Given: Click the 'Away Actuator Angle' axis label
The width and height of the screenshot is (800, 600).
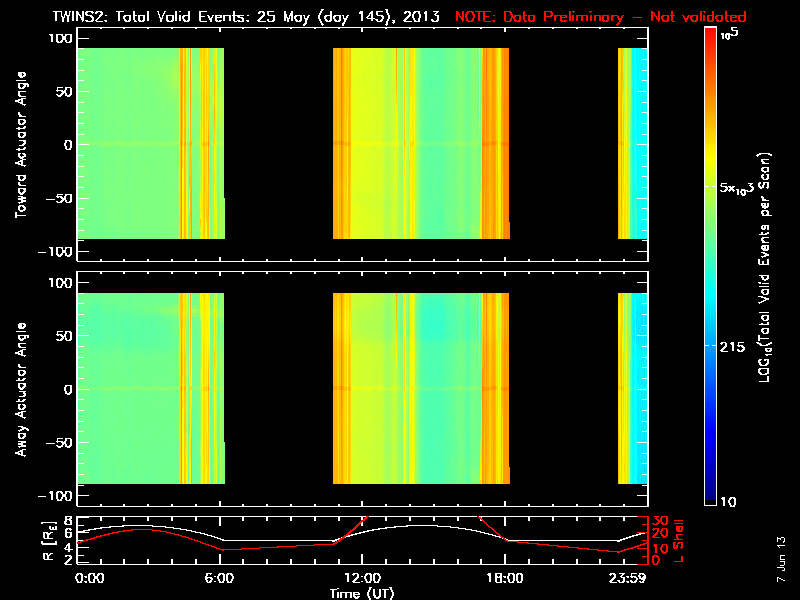Looking at the screenshot, I should coord(21,389).
